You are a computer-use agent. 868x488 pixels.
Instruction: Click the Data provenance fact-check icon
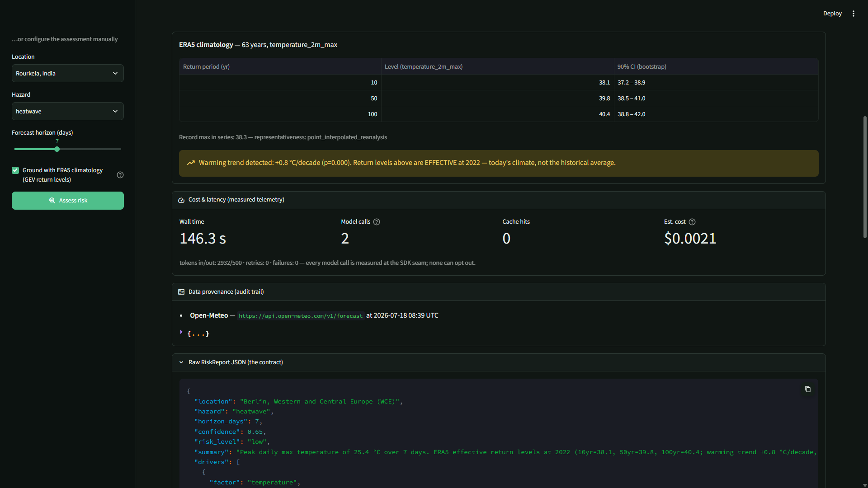click(181, 292)
